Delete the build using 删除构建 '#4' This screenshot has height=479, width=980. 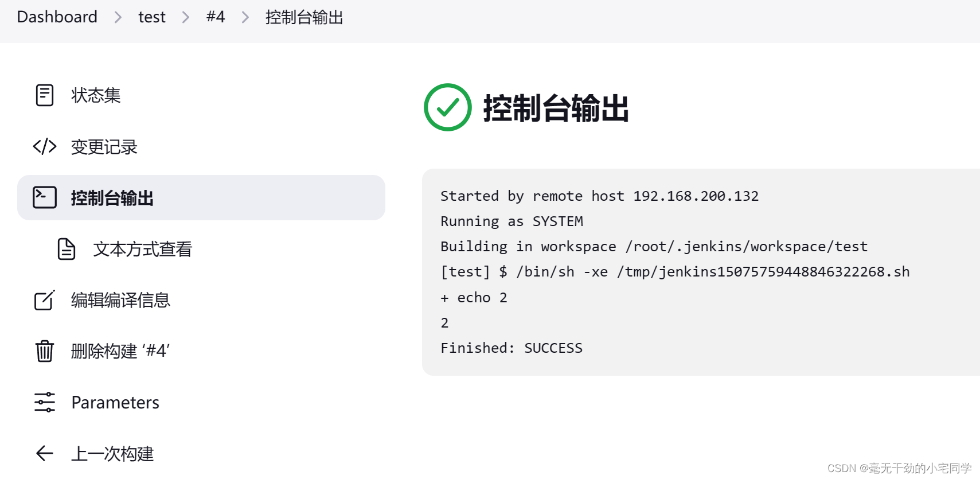[120, 351]
